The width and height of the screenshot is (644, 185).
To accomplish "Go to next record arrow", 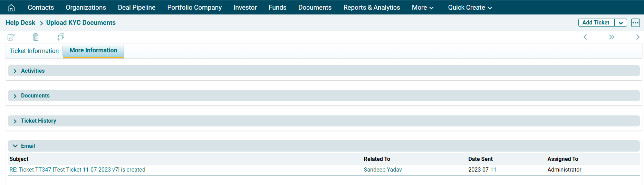I will [637, 37].
